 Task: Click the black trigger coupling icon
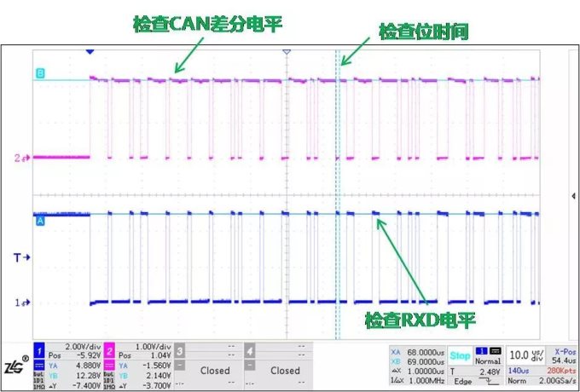point(496,351)
